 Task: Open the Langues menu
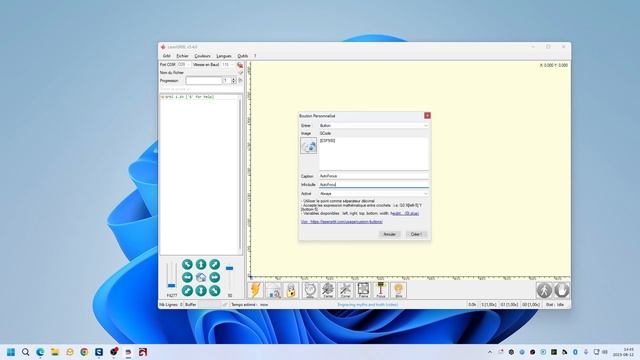pos(224,56)
